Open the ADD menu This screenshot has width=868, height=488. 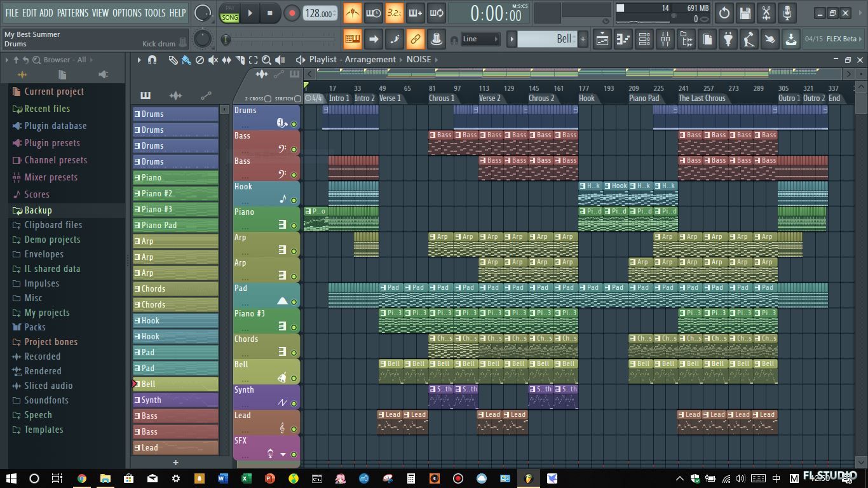tap(46, 13)
